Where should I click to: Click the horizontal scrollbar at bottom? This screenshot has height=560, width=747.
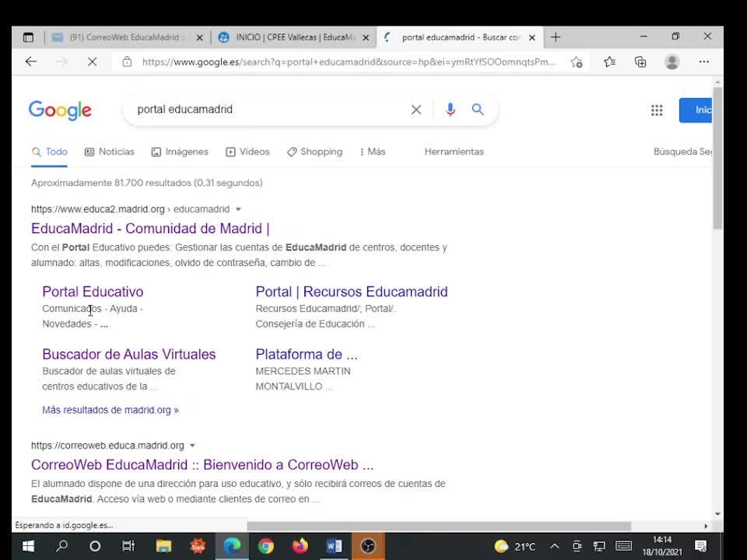(439, 527)
